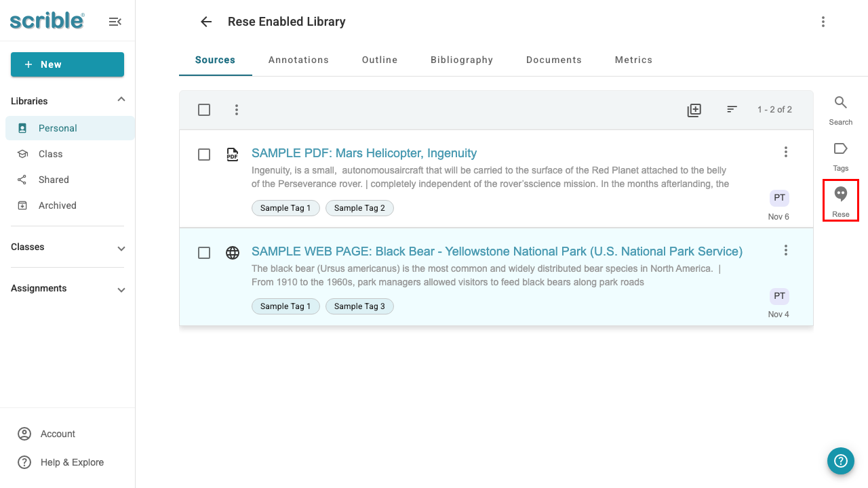Viewport: 868px width, 488px height.
Task: Open the library options kebab menu
Action: click(823, 22)
